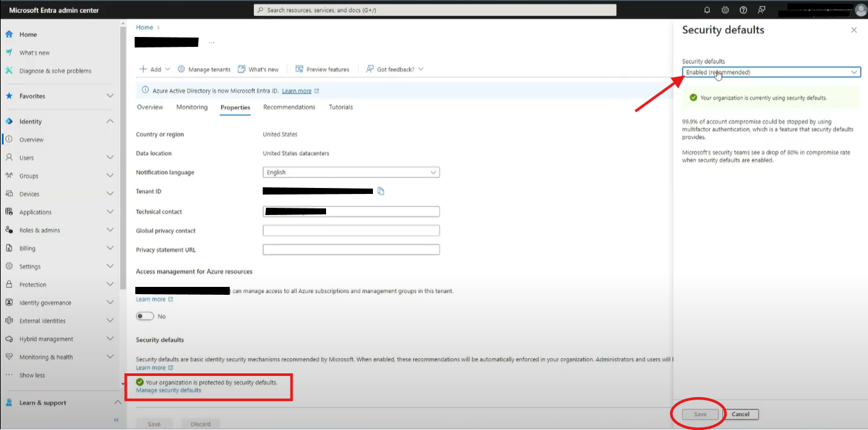
Task: Expand the Add dropdown arrow
Action: coord(167,69)
